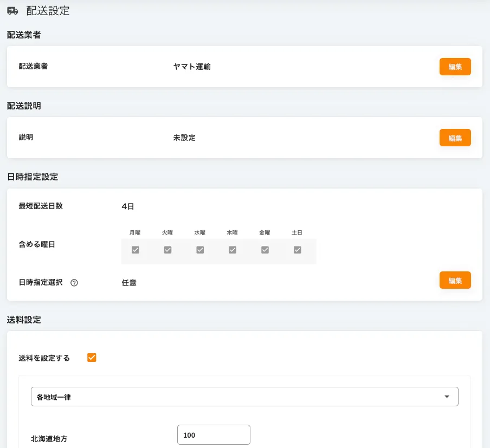This screenshot has width=490, height=448.
Task: Toggle the 木曜 checkbox
Action: click(232, 250)
